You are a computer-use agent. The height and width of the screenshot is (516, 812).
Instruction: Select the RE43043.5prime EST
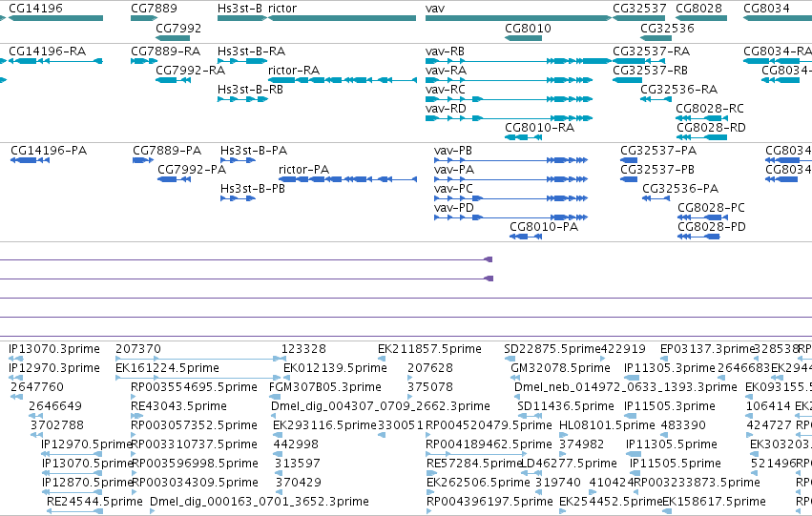(x=137, y=416)
